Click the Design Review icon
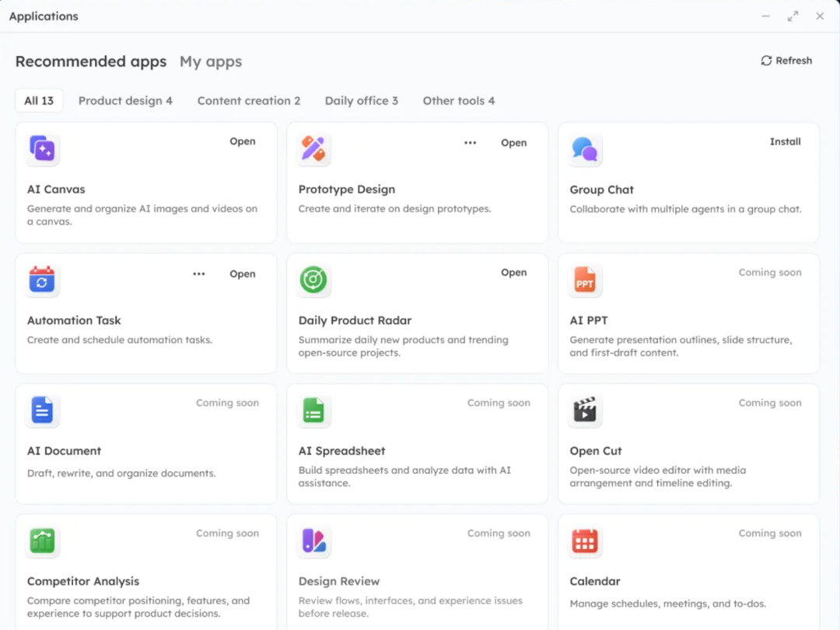The image size is (840, 630). click(x=313, y=541)
